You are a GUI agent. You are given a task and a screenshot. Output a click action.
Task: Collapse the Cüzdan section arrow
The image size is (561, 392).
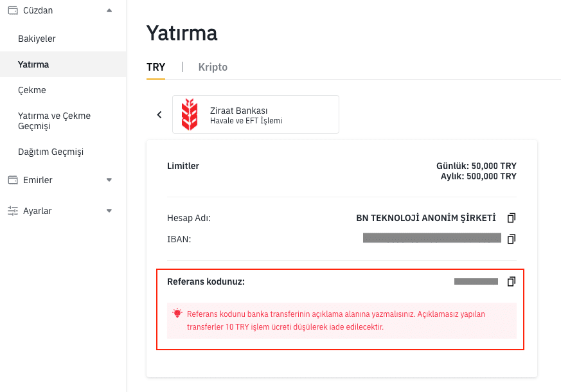tap(109, 10)
